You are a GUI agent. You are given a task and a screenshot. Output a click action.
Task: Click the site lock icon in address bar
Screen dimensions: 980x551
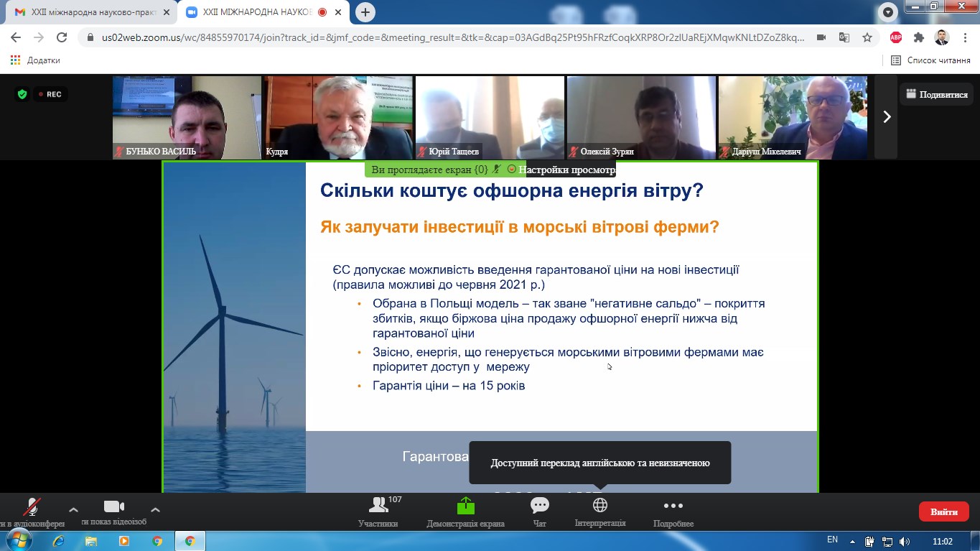[90, 37]
